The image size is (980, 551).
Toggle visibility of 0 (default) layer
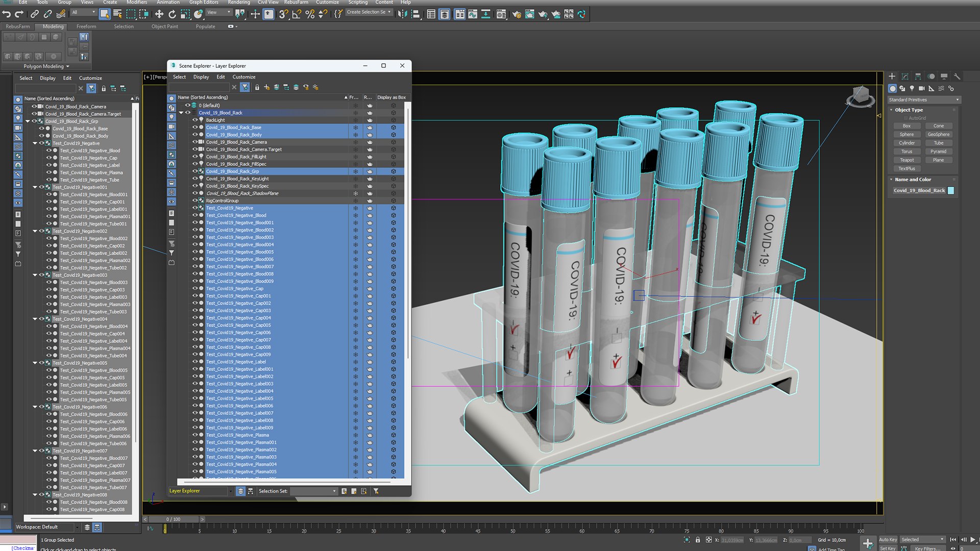click(188, 105)
